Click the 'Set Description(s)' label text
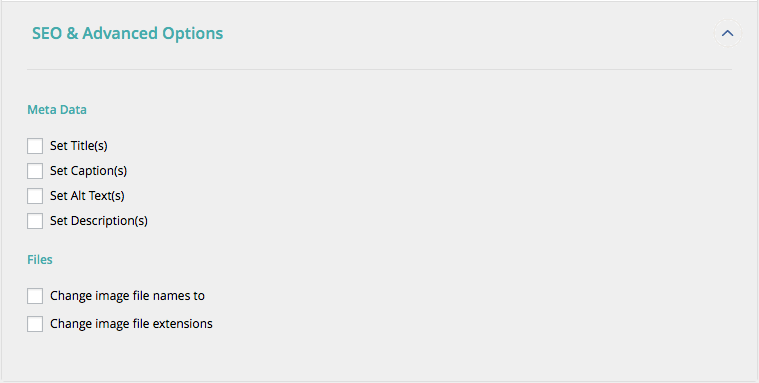This screenshot has height=383, width=759. point(99,221)
